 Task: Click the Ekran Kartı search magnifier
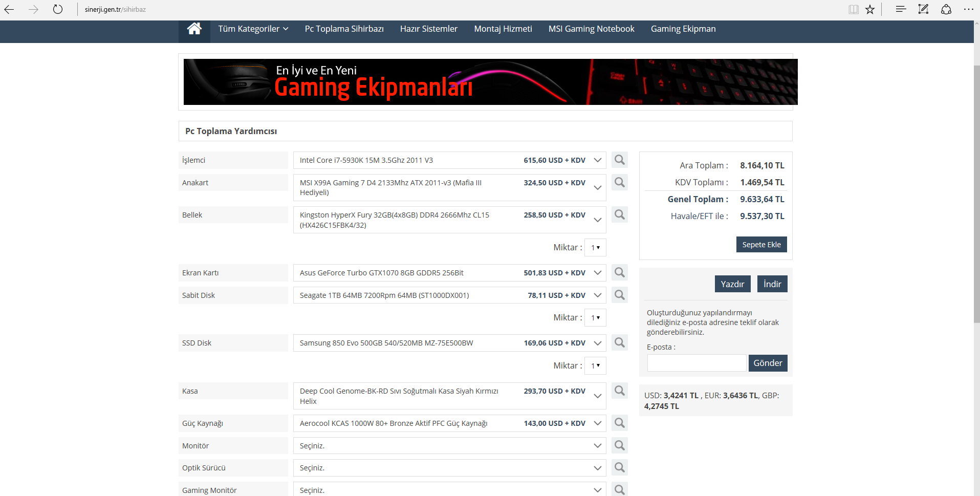(620, 273)
